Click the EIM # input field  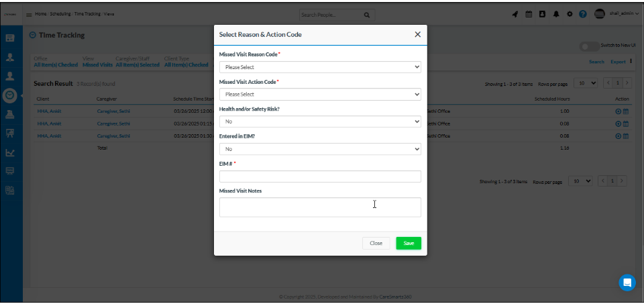click(320, 176)
